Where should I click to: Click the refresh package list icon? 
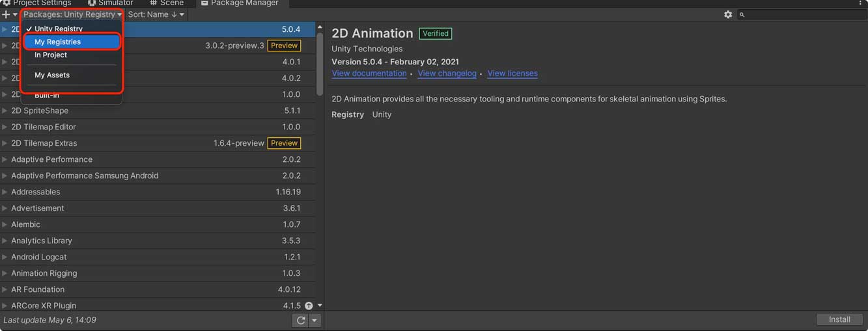(x=300, y=320)
